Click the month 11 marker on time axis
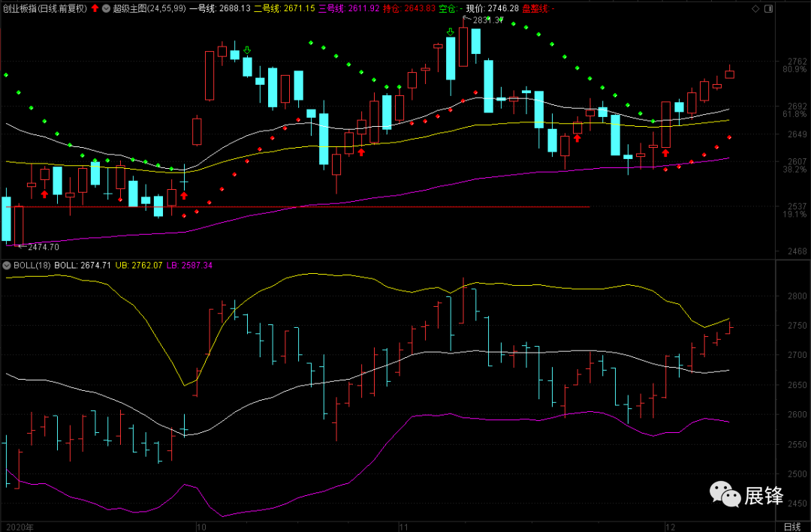 (405, 527)
